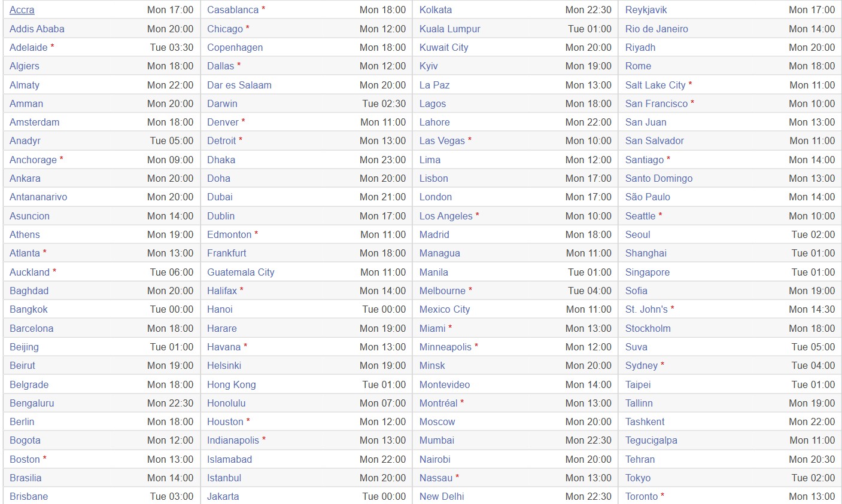Select the Brisbane city link
Screen dimensions: 842x504
coord(29,496)
